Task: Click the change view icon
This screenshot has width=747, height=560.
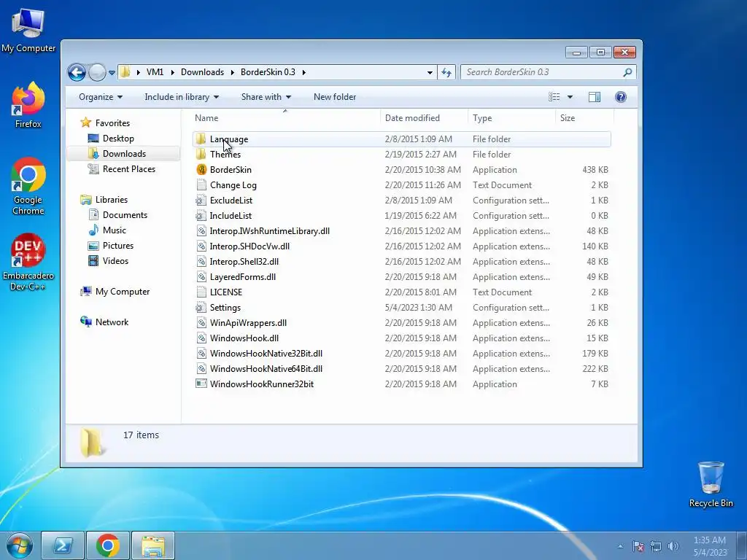Action: click(x=554, y=97)
